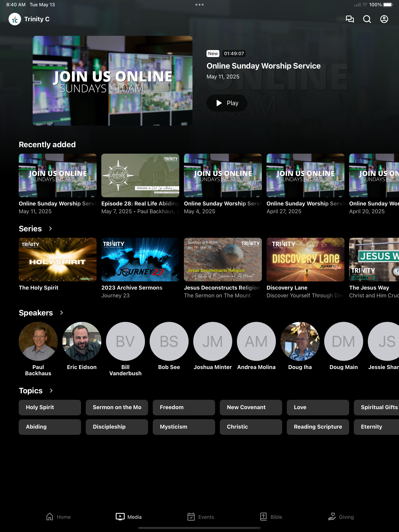The width and height of the screenshot is (399, 532).
Task: Expand the Topics section chevron
Action: click(51, 391)
